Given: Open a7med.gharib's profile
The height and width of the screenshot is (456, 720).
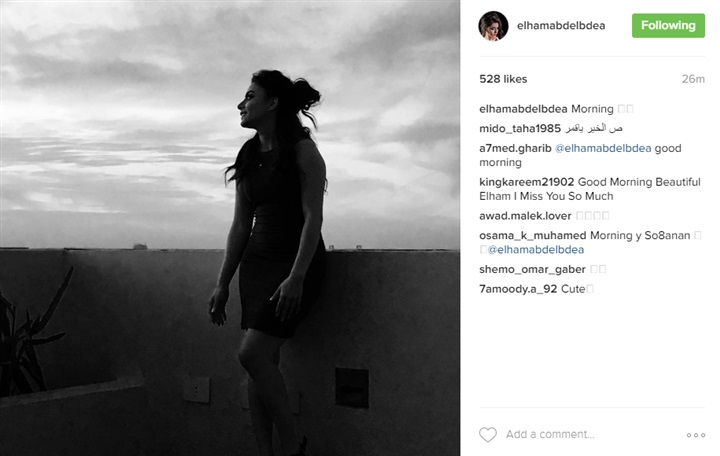Looking at the screenshot, I should click(515, 148).
